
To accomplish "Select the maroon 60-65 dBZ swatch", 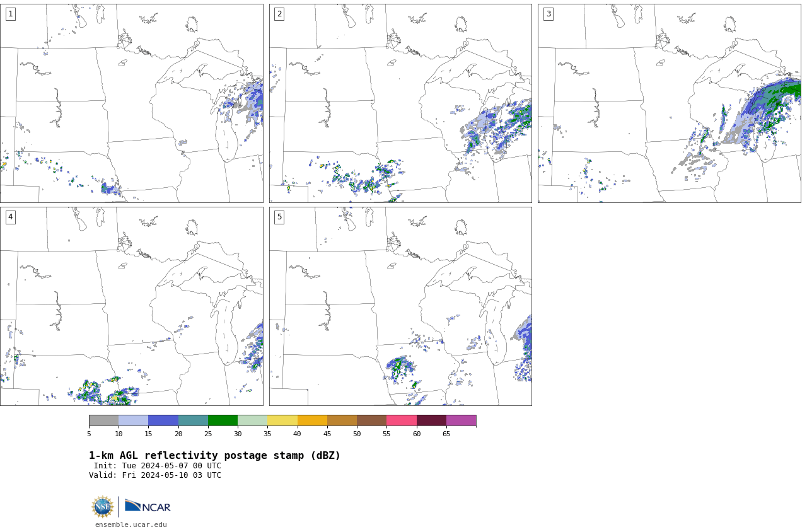I will (x=431, y=420).
